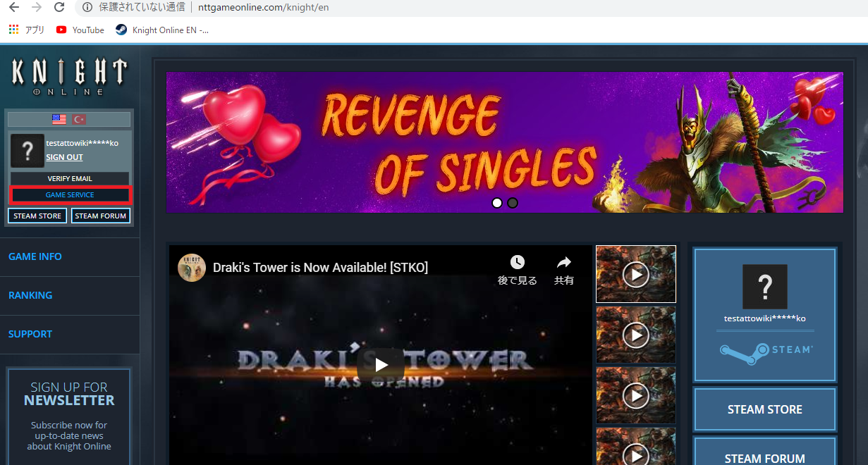Click the question-mark avatar beside SIGN OUT

[x=27, y=150]
